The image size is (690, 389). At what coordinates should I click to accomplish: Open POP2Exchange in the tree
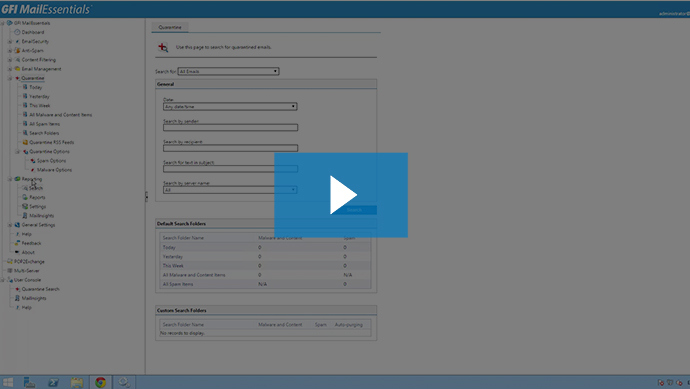(29, 262)
